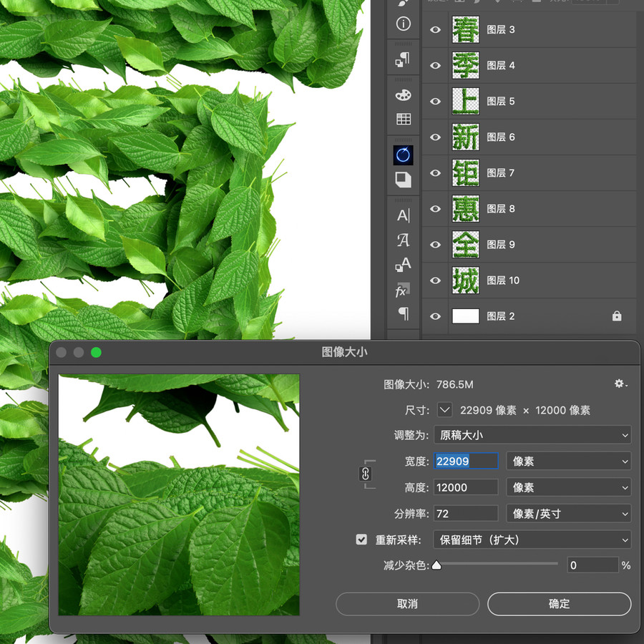Select the 图层 5 layer name
Screen dimensions: 644x644
pyautogui.click(x=500, y=101)
